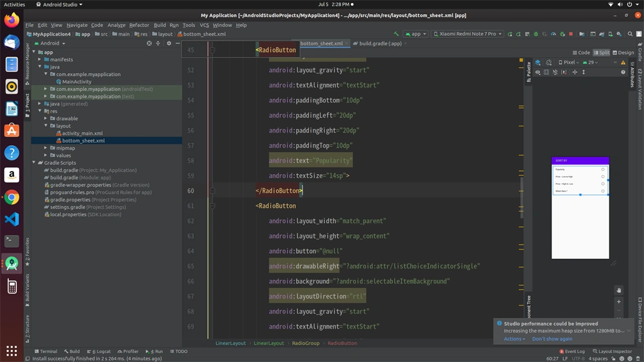Image resolution: width=644 pixels, height=362 pixels.
Task: Expand the mipmap folder
Action: 46,148
